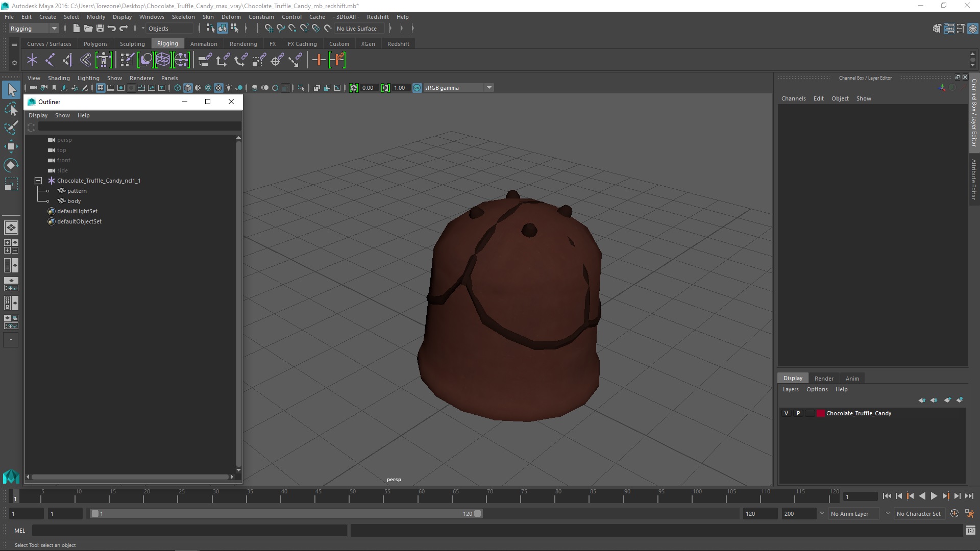The image size is (980, 551).
Task: Toggle color management ON button
Action: pyautogui.click(x=417, y=88)
